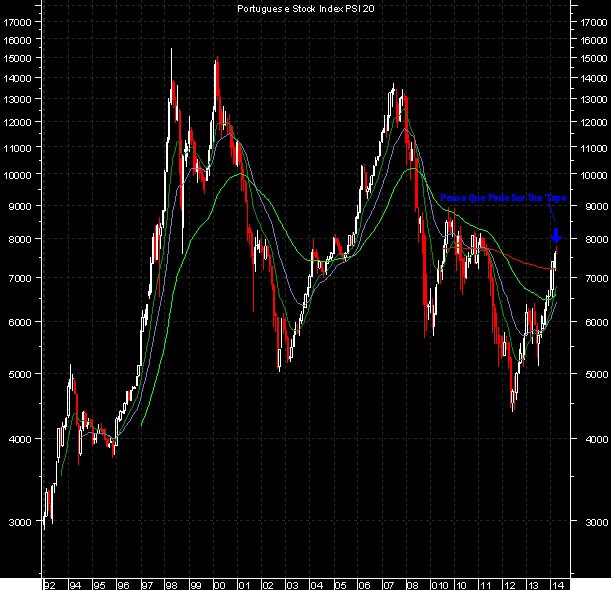Image resolution: width=611 pixels, height=590 pixels.
Task: Click the left-axis "8000" price label
Action: pos(20,239)
